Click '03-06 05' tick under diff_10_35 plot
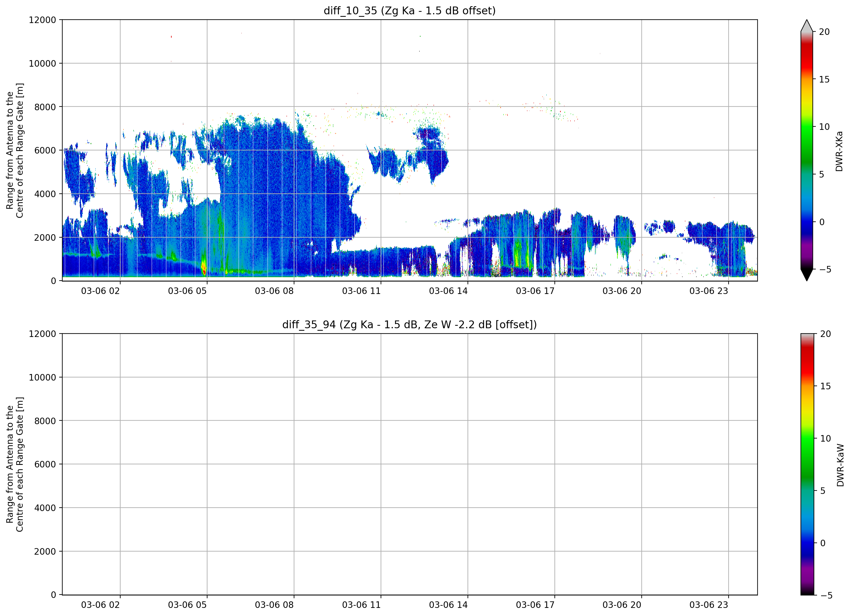 (187, 291)
